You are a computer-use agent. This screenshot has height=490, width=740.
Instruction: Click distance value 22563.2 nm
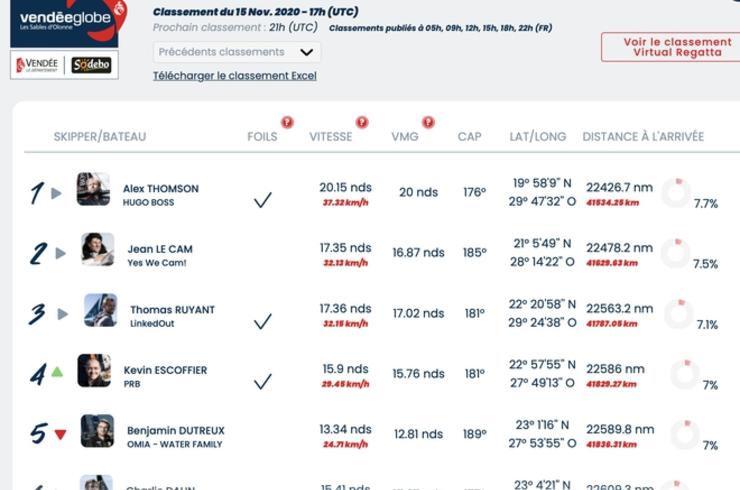coord(620,308)
